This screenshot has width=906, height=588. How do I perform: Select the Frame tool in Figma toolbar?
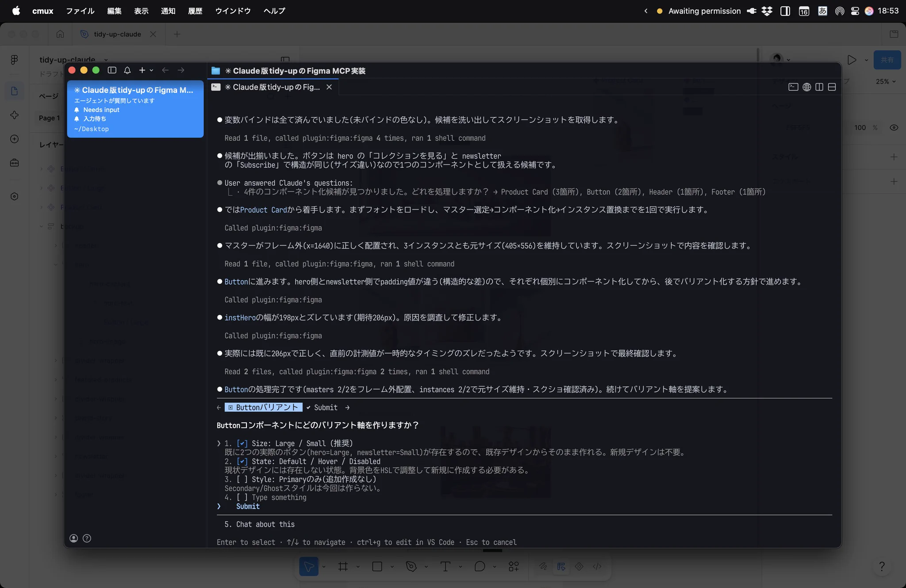click(343, 566)
